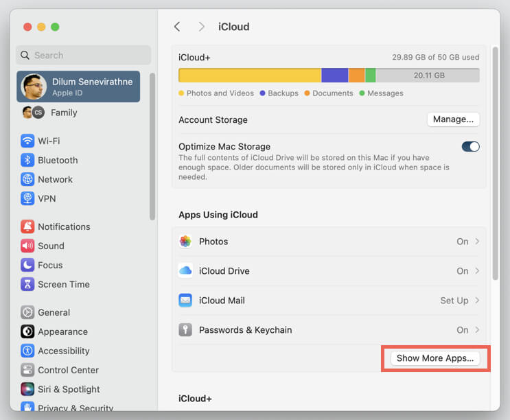Select Dilum Senevirathne Apple ID entry

[78, 86]
